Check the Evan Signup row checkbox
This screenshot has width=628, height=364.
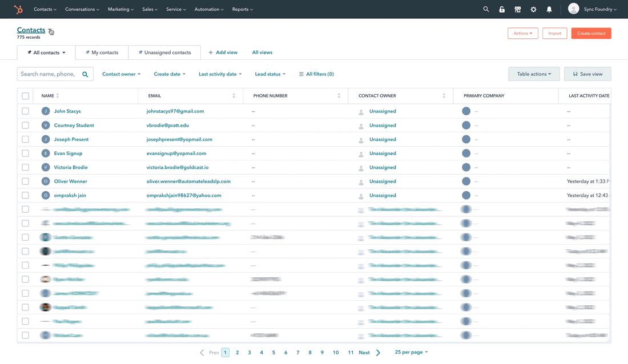pos(25,153)
